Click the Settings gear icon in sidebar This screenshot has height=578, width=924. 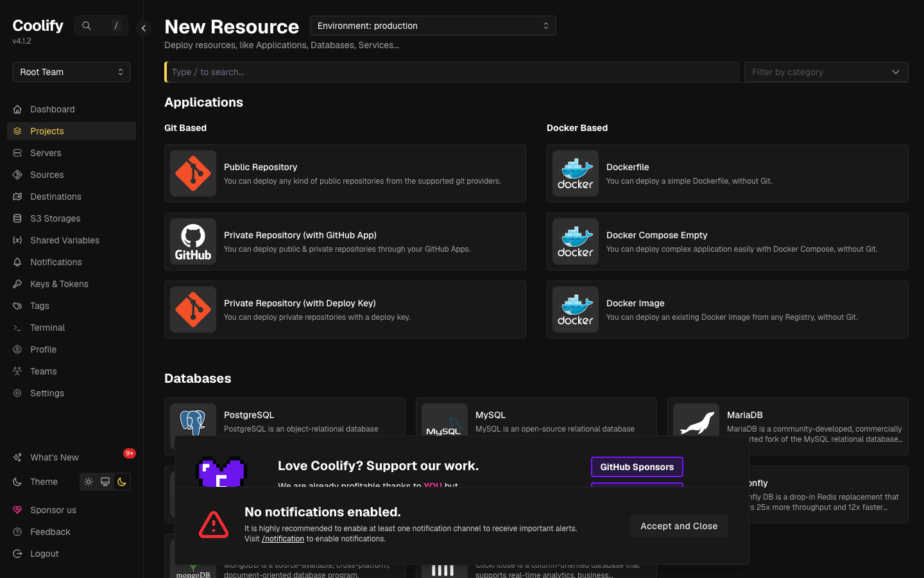17,393
